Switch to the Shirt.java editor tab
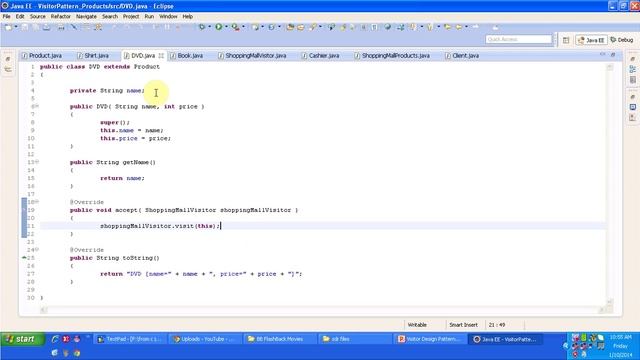Image resolution: width=640 pixels, height=360 pixels. click(93, 56)
